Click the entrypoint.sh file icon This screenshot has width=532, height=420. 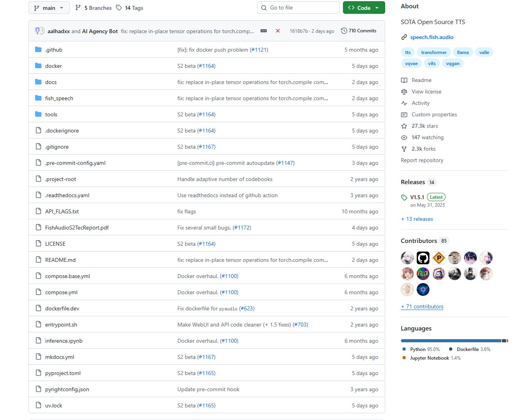(x=38, y=325)
